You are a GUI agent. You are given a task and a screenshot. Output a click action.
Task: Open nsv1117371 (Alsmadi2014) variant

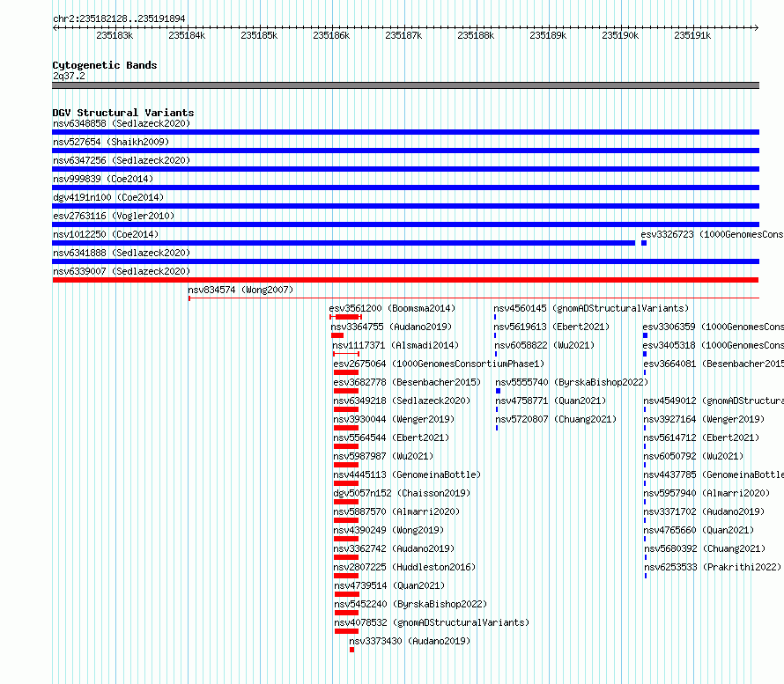tap(396, 345)
